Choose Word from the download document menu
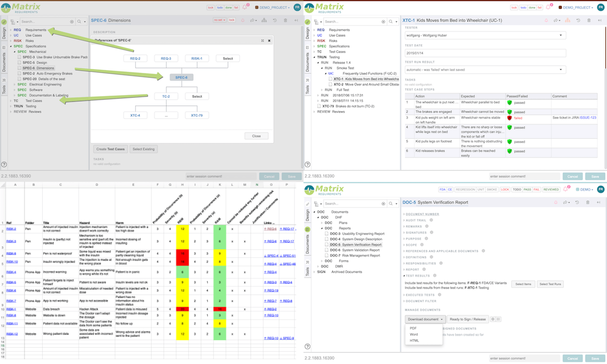The width and height of the screenshot is (607, 364). pos(414,334)
